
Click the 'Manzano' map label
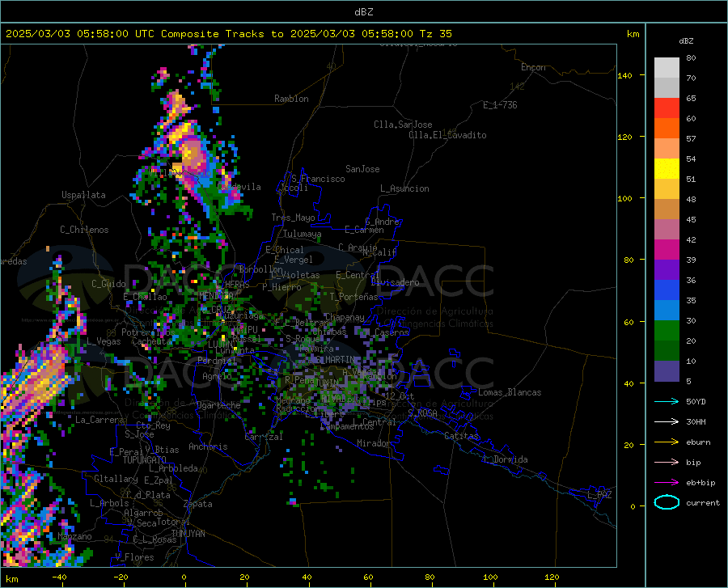point(74,536)
